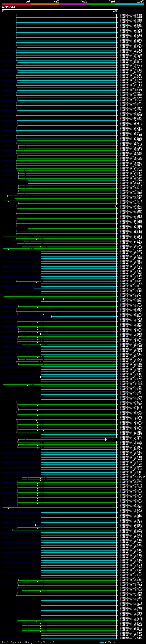
Task: Select the UniRef100_A8IMB0 label
Action: tap(131, 47)
